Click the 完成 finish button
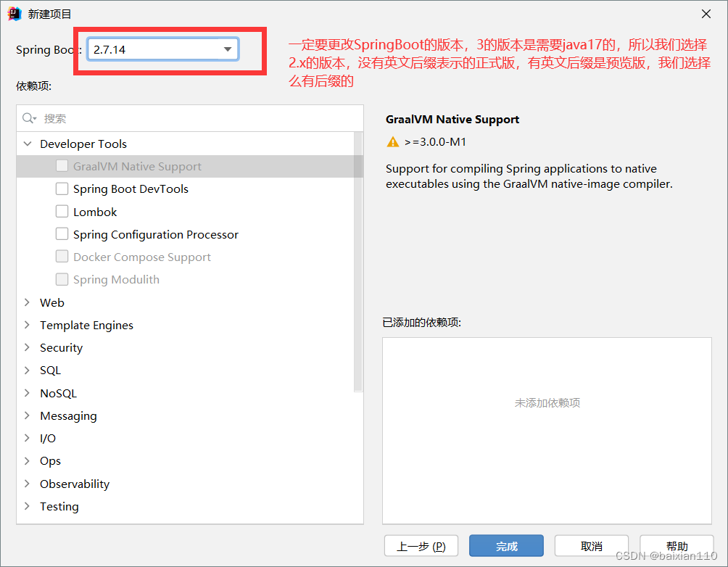The image size is (728, 567). [x=506, y=546]
